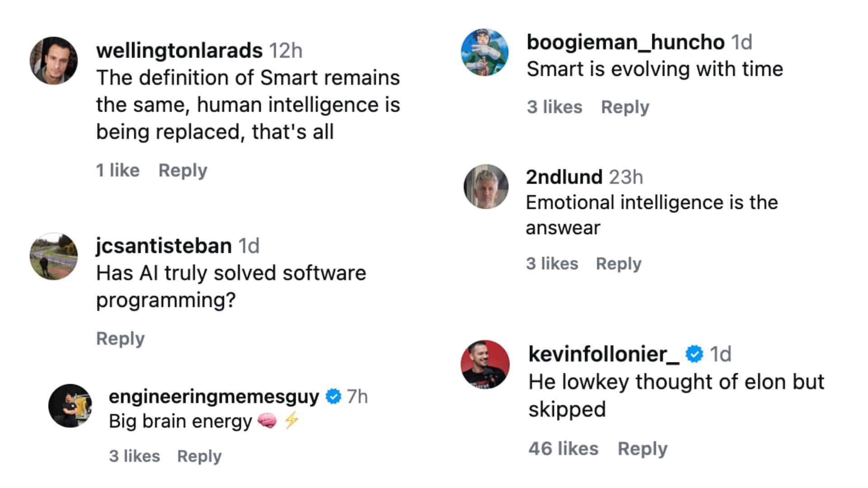Click the brain emoji in Big brain energy comment
Screen dimensions: 868x488
tap(267, 421)
